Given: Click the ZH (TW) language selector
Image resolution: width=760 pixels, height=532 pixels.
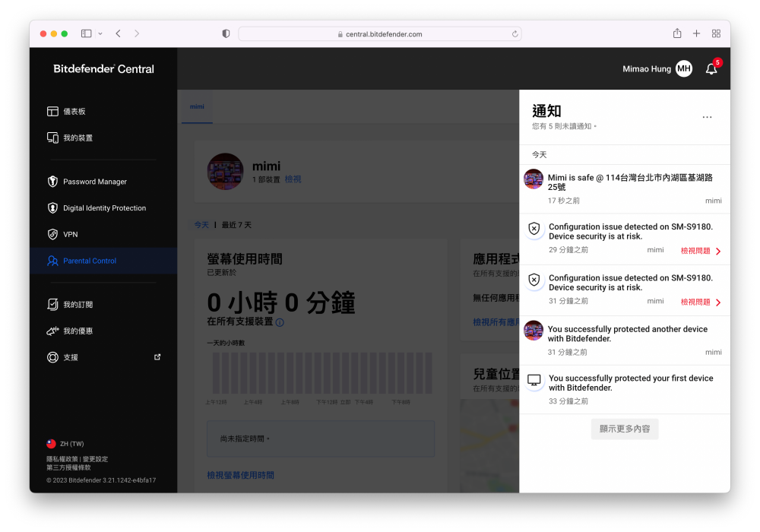Looking at the screenshot, I should tap(71, 444).
